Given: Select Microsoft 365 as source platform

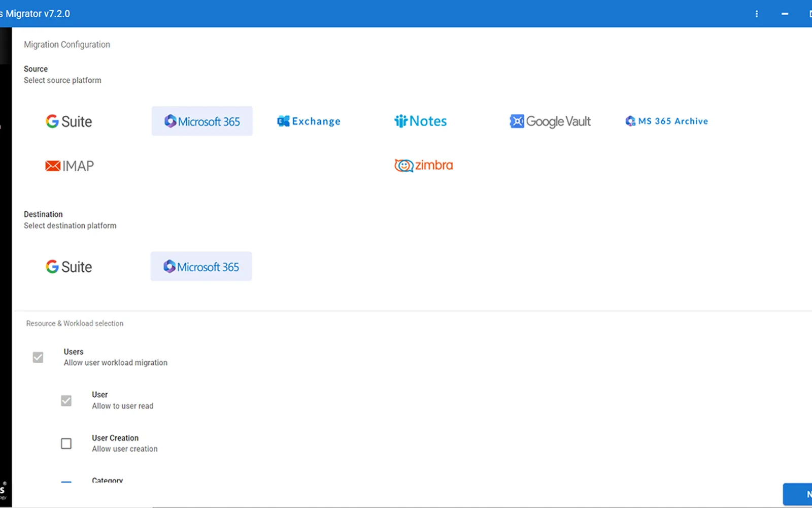Looking at the screenshot, I should tap(202, 121).
